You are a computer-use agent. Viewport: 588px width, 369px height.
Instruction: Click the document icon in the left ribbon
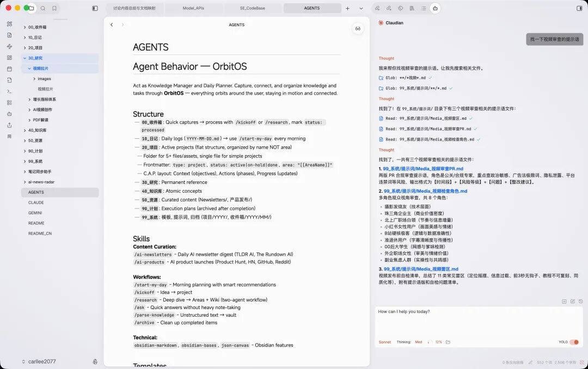click(9, 35)
